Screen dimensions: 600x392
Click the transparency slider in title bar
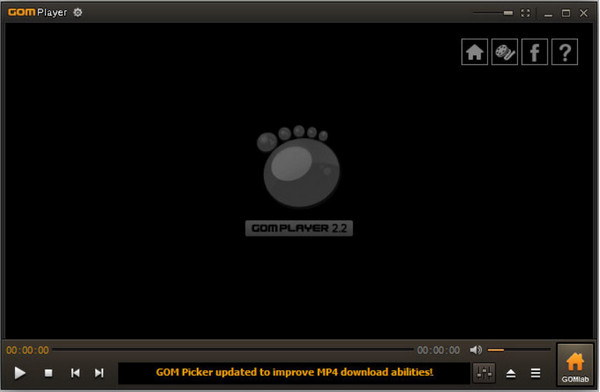click(x=493, y=13)
